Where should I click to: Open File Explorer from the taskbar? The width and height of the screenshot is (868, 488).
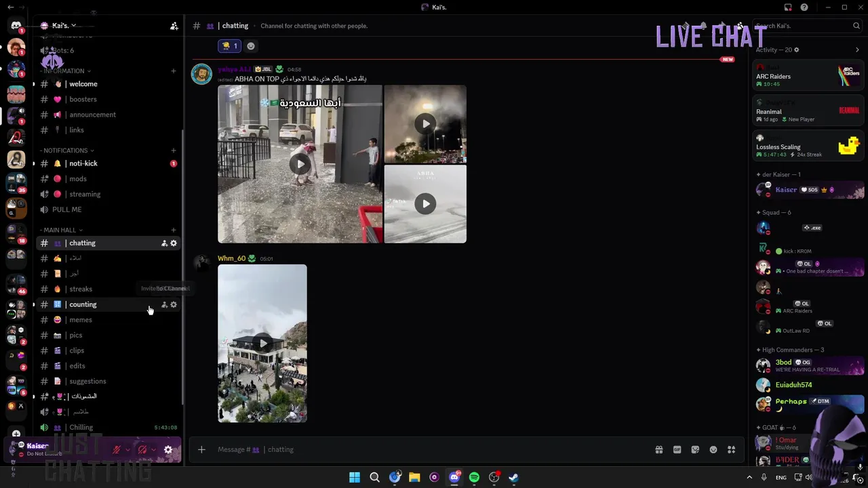coord(414,478)
